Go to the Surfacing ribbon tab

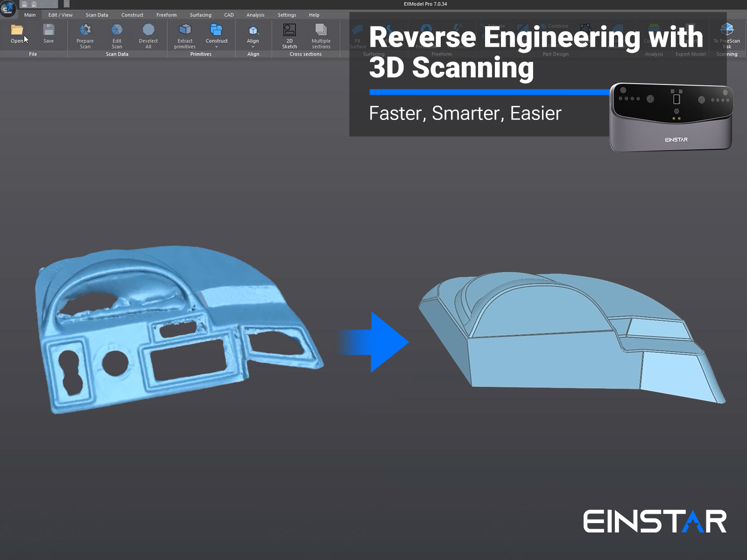click(200, 15)
